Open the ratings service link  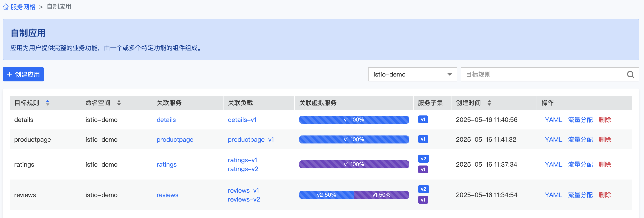(166, 165)
